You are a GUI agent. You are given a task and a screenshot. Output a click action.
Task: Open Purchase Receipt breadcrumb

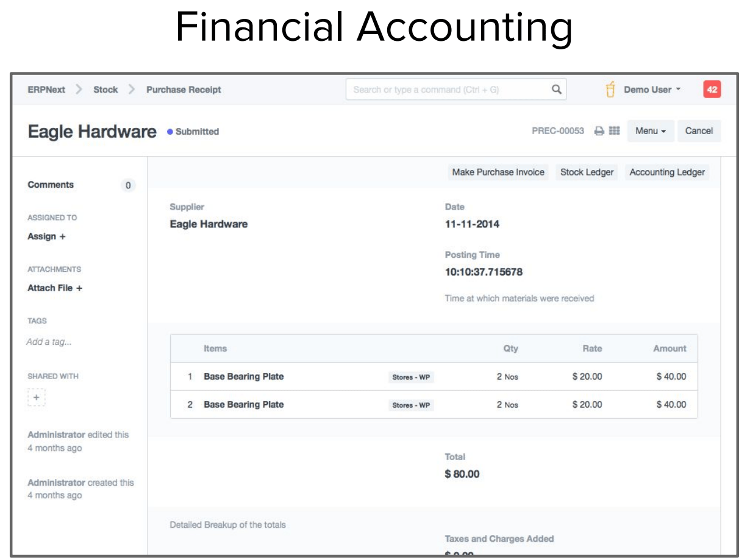[x=184, y=90]
